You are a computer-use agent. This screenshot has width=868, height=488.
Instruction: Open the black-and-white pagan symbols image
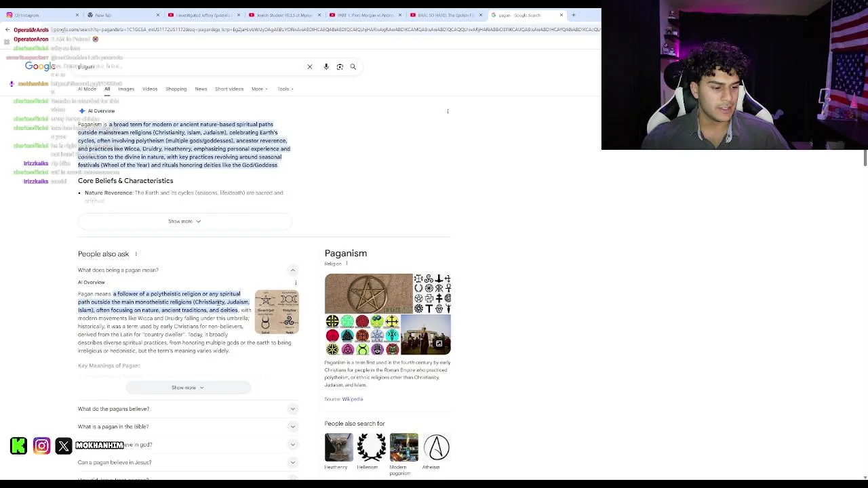pyautogui.click(x=433, y=293)
